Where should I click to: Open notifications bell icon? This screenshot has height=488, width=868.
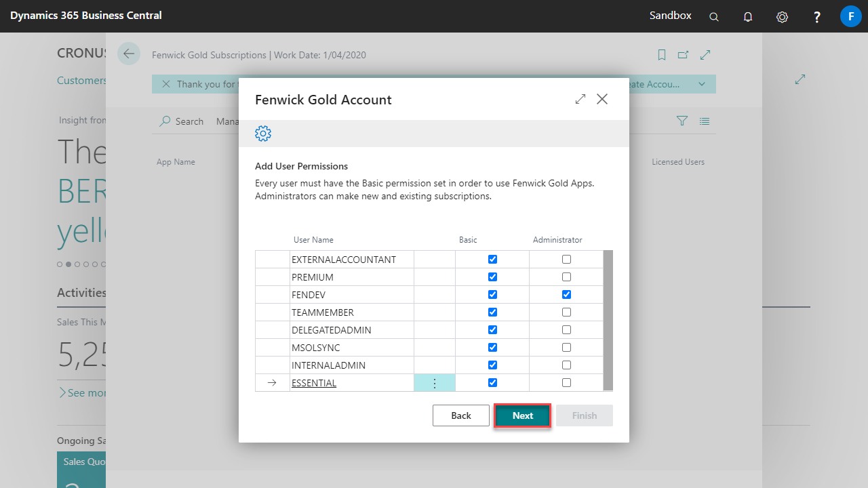click(748, 17)
